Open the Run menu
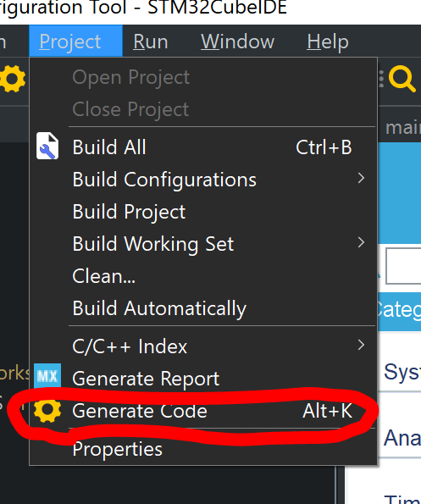The image size is (421, 504). click(151, 42)
